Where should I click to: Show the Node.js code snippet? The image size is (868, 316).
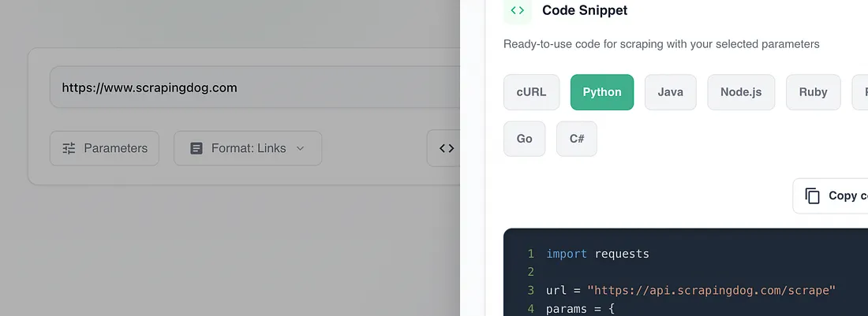(x=741, y=92)
